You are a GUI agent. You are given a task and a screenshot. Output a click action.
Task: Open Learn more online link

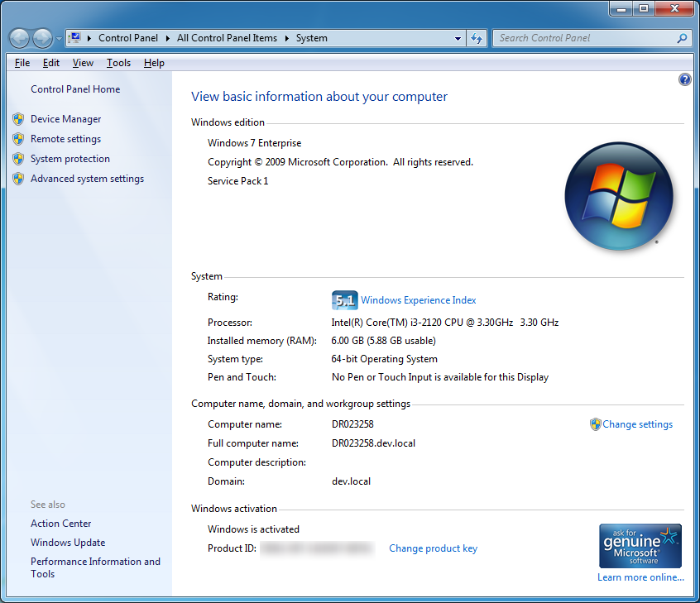coord(640,577)
